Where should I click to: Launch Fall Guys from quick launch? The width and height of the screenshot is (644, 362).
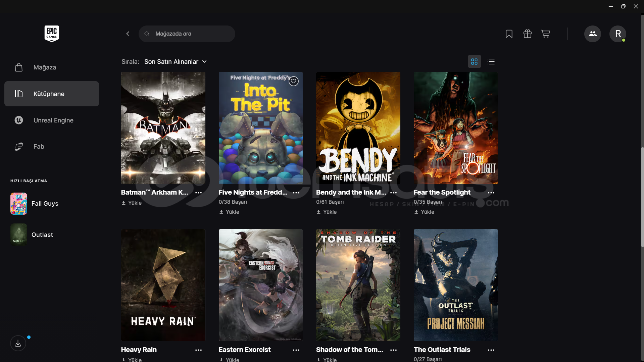pyautogui.click(x=45, y=204)
